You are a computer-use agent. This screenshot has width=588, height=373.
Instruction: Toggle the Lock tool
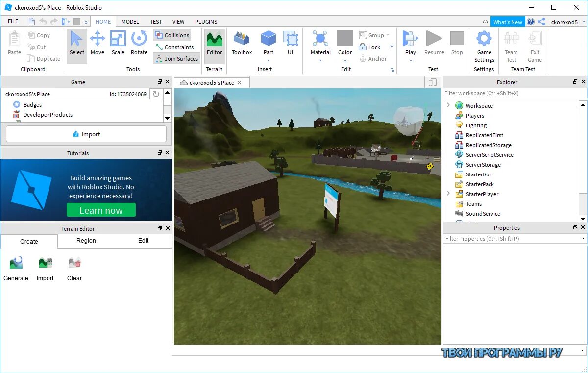(370, 47)
